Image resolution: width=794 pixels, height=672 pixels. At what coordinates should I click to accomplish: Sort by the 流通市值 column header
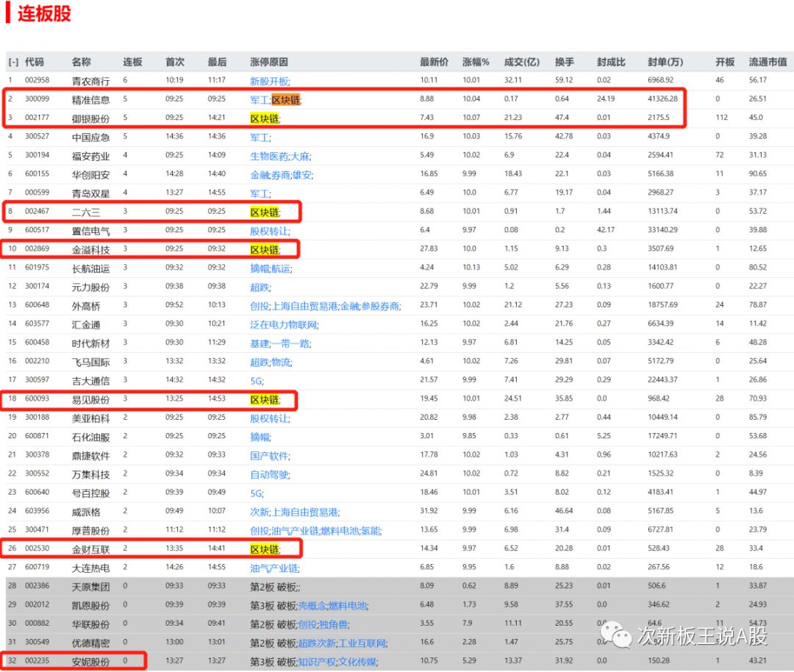(x=768, y=62)
